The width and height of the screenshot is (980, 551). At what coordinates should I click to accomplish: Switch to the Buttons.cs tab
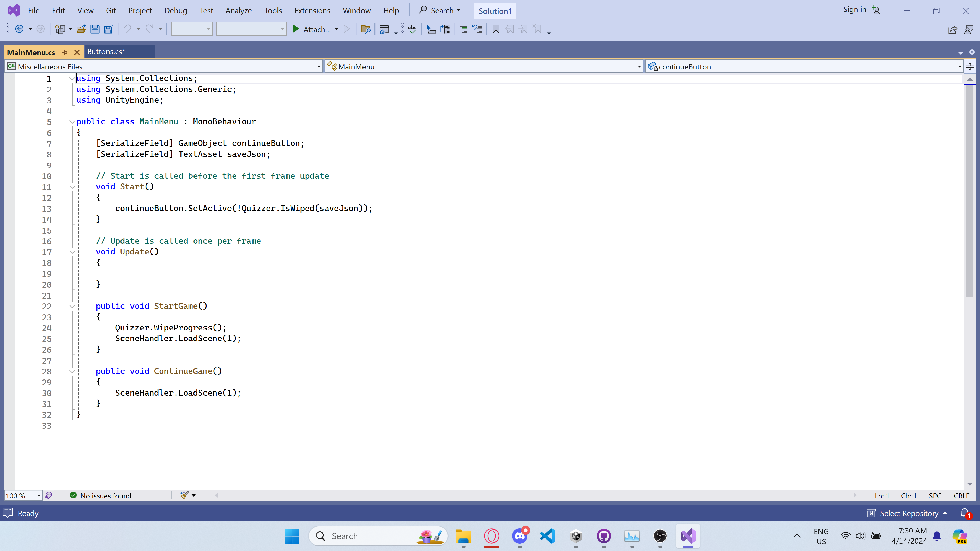pos(106,52)
